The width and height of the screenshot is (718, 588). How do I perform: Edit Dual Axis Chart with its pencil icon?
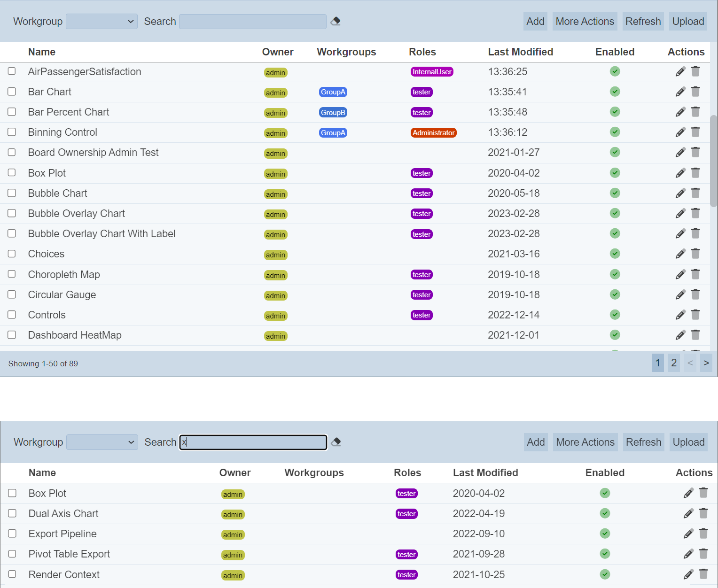coord(688,513)
